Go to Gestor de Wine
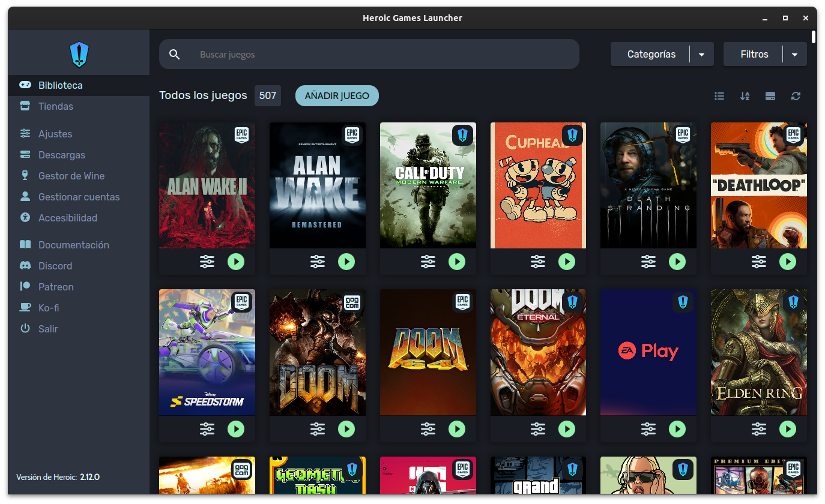The width and height of the screenshot is (825, 504). coord(71,176)
